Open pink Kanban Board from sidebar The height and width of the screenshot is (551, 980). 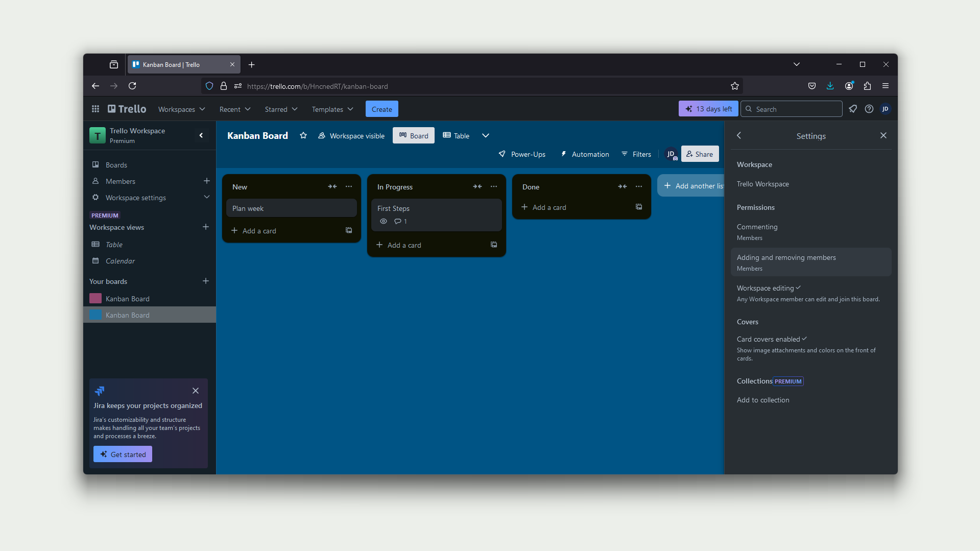click(150, 299)
